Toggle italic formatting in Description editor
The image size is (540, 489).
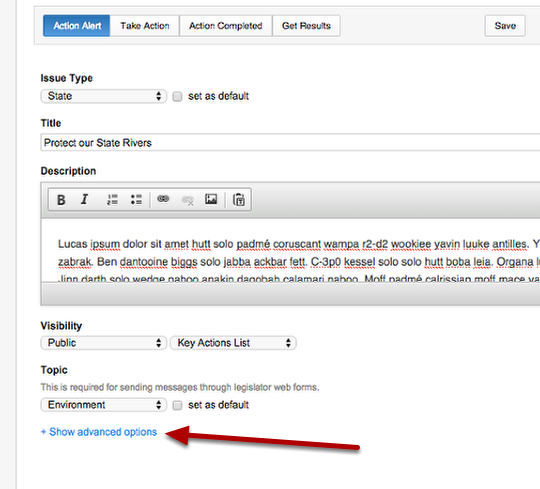pos(85,200)
